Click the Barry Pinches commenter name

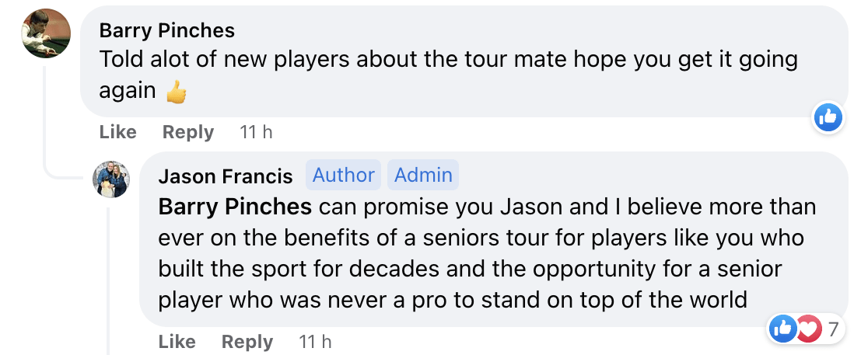pos(166,30)
